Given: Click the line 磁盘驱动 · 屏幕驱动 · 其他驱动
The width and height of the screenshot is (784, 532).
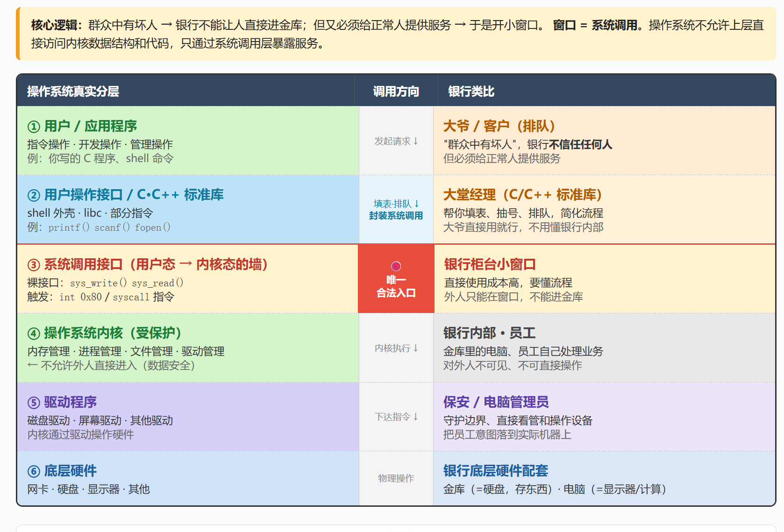Looking at the screenshot, I should click(100, 420).
